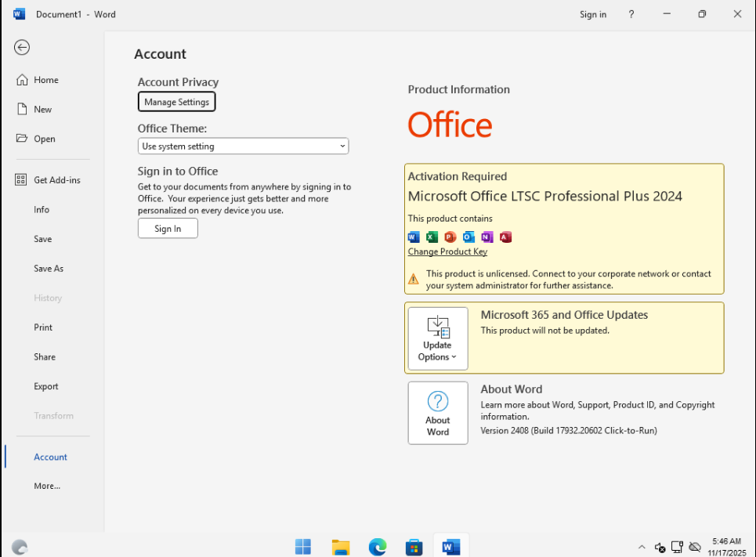Click the Microsoft Edge icon in the taskbar

click(x=378, y=547)
